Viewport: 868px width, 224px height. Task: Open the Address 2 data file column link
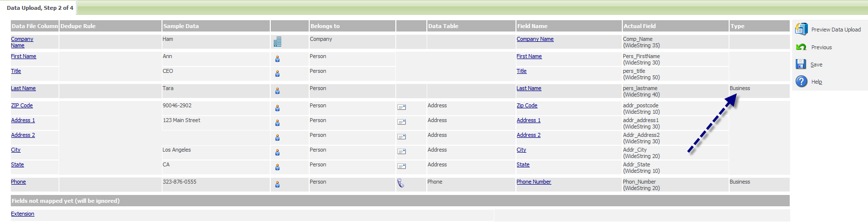coord(23,135)
